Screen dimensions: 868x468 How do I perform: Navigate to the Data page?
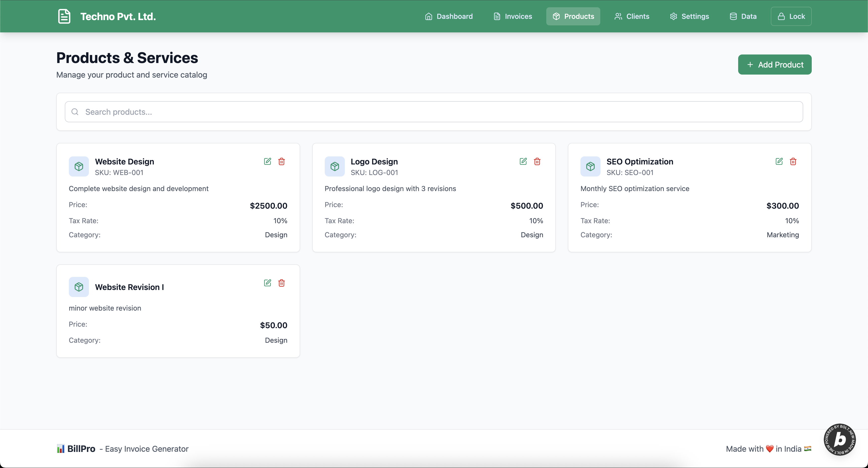743,16
